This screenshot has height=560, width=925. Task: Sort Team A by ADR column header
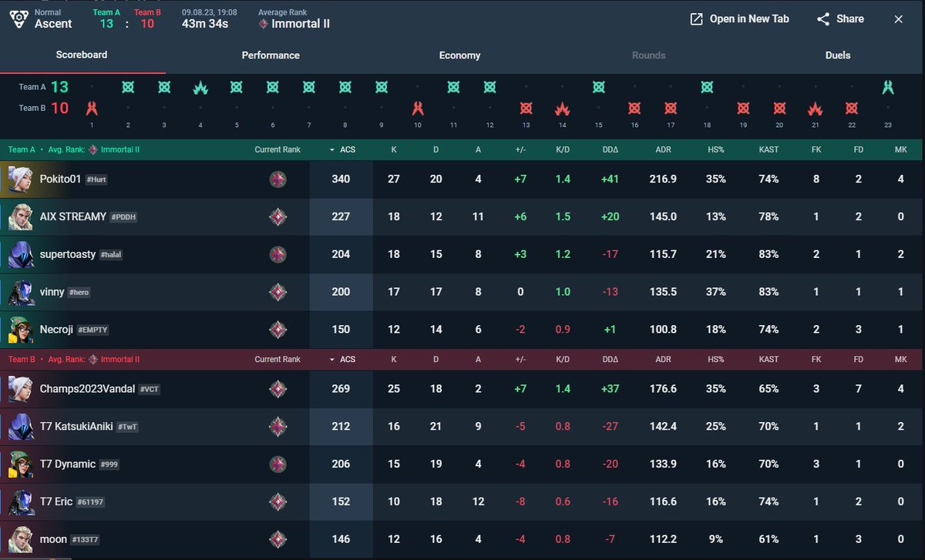(664, 149)
